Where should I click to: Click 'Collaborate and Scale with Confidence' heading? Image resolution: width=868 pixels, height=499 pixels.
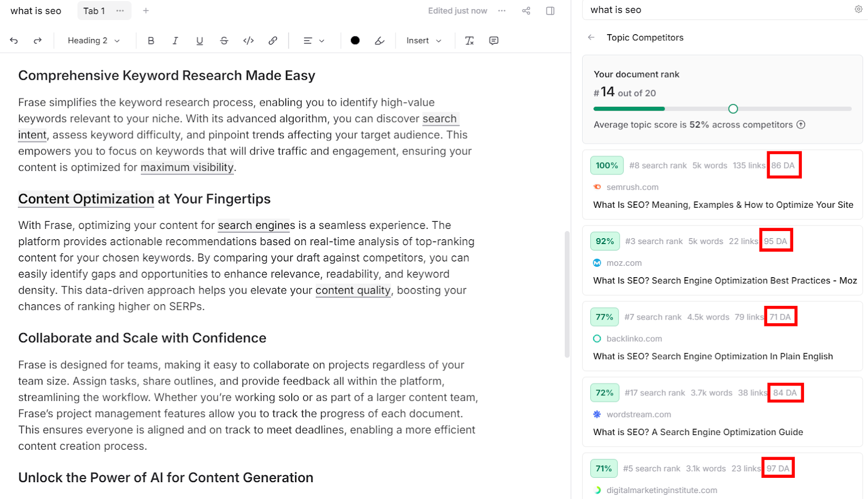point(142,338)
